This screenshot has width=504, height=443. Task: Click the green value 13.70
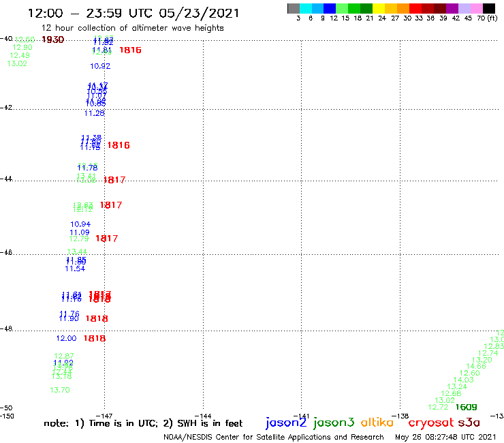click(60, 390)
